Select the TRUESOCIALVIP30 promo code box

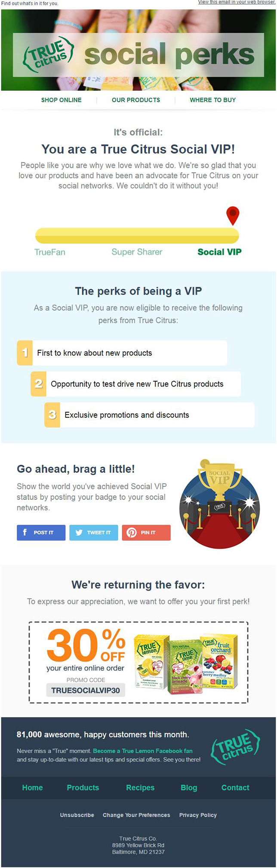[86, 690]
